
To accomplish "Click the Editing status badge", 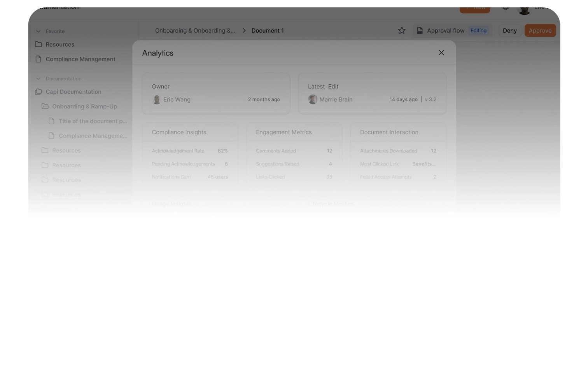I will 478,31.
